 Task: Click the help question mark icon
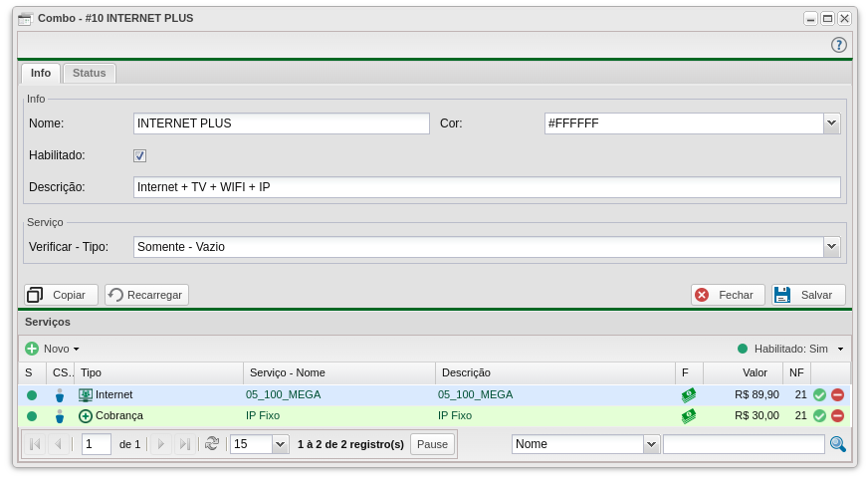[x=838, y=45]
